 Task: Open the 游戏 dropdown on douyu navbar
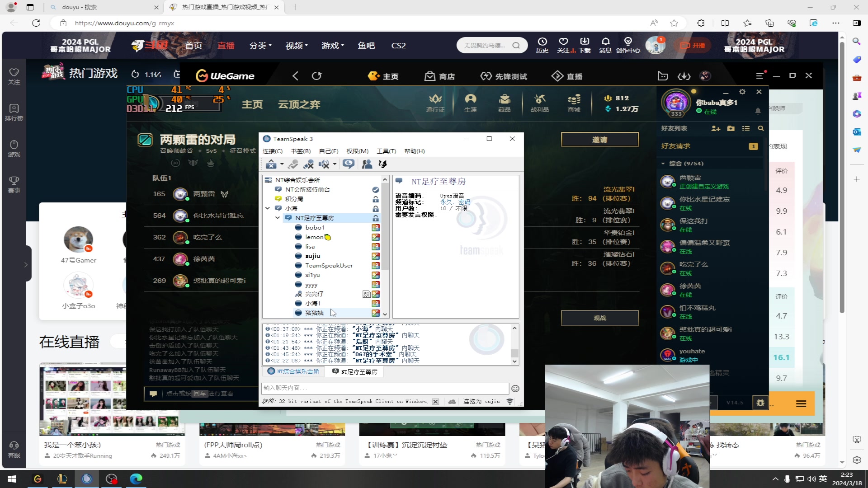(333, 46)
